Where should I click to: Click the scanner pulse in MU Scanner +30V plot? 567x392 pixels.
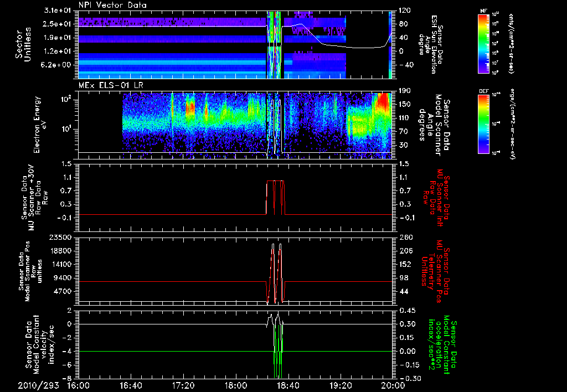pos(276,197)
